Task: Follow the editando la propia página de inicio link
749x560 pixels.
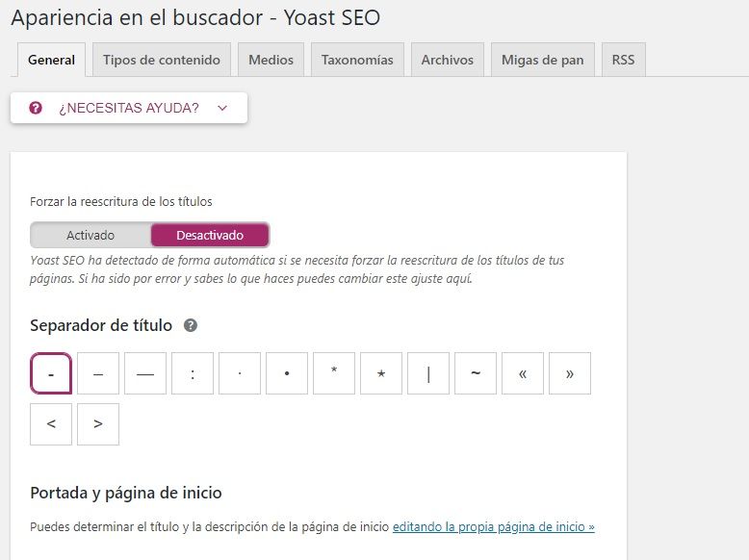Action: point(494,527)
